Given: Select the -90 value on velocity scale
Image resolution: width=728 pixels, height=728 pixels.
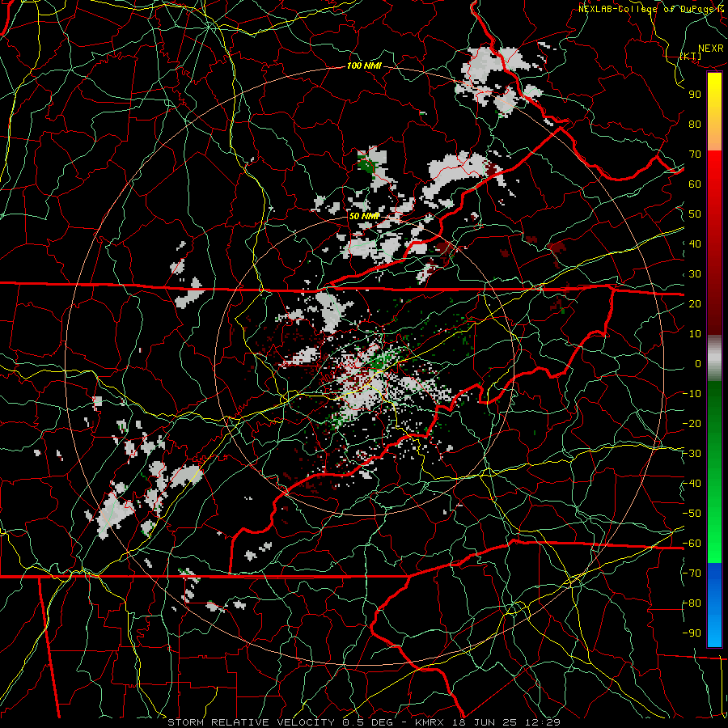Looking at the screenshot, I should pos(692,633).
